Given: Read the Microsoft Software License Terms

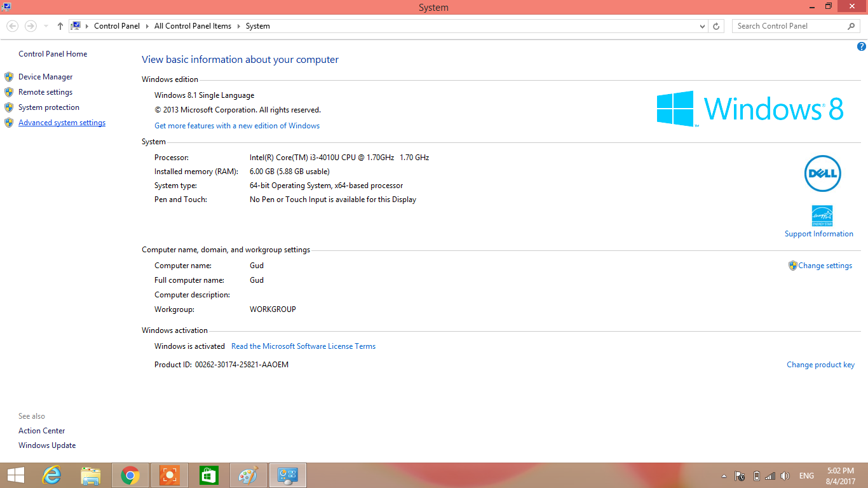Looking at the screenshot, I should 303,346.
